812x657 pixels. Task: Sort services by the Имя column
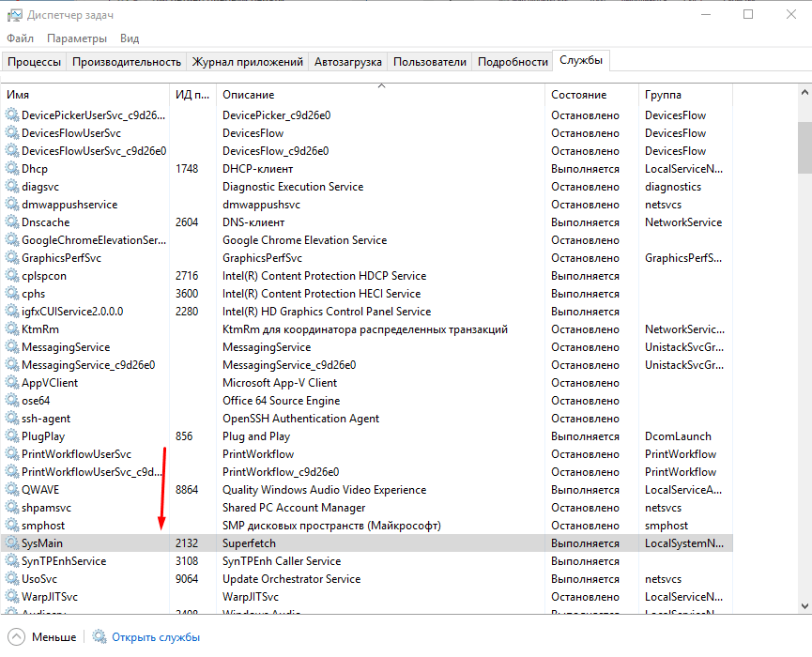pos(18,95)
